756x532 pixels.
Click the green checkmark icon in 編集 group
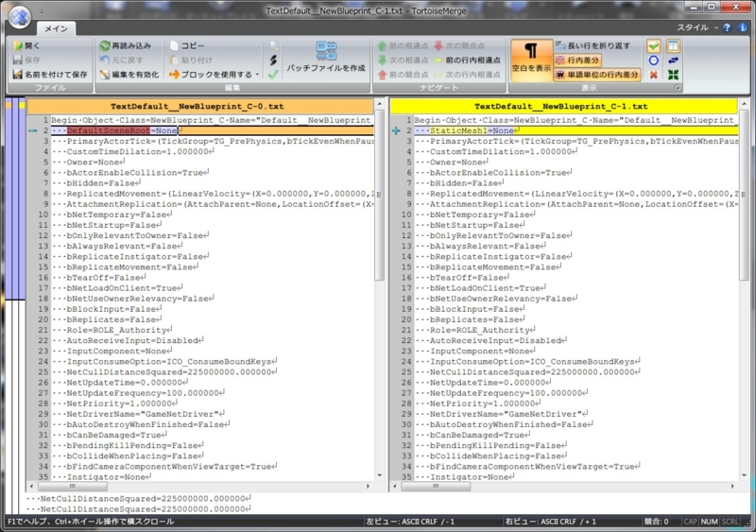pyautogui.click(x=273, y=75)
